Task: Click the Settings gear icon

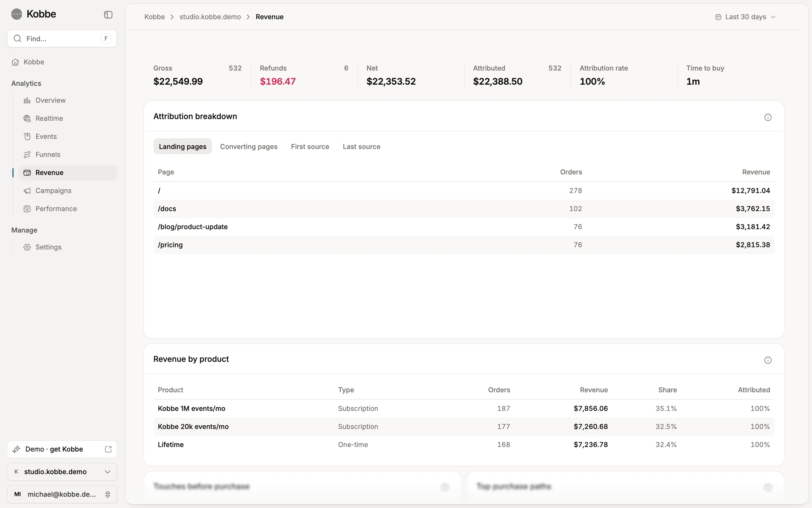Action: tap(27, 247)
